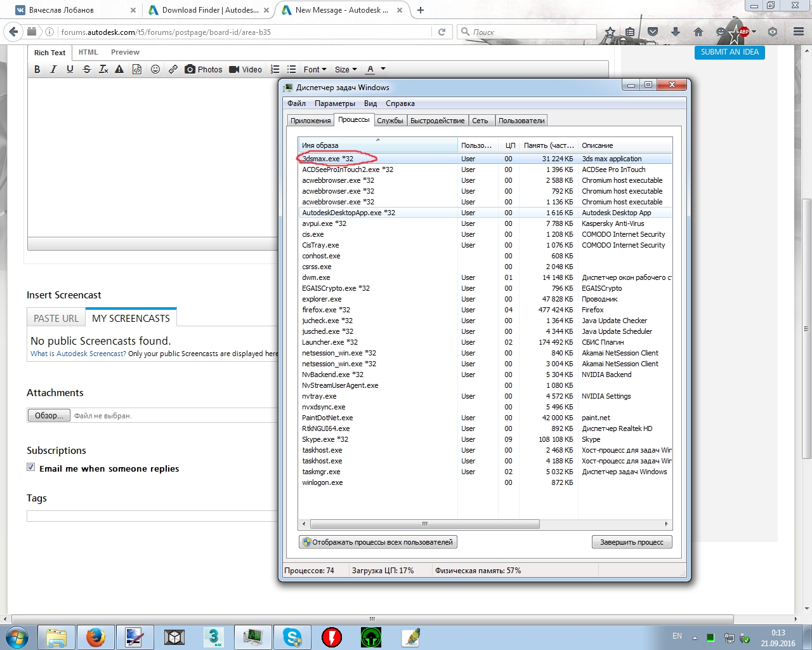Toggle Email me when someone replies checkbox
This screenshot has height=650, width=812.
[30, 467]
